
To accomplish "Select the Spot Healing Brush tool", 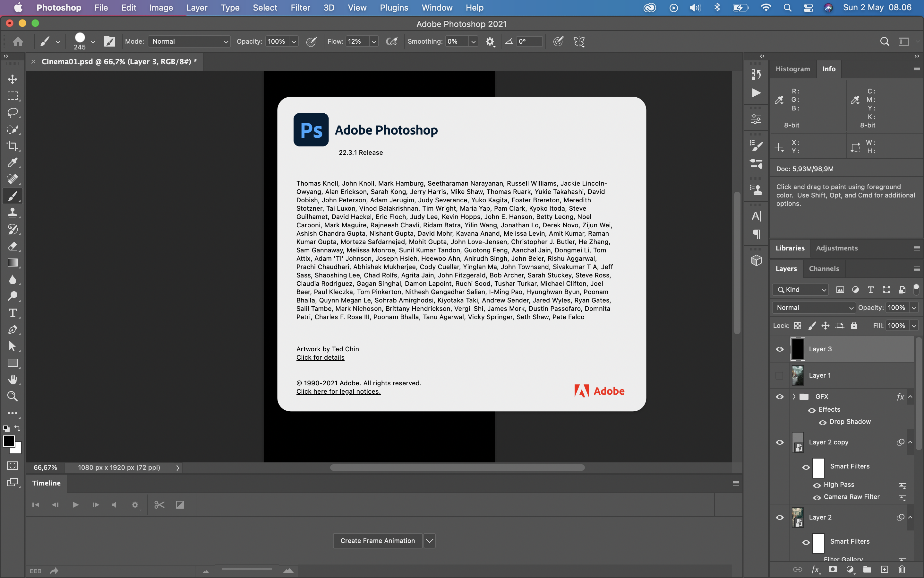I will tap(13, 179).
